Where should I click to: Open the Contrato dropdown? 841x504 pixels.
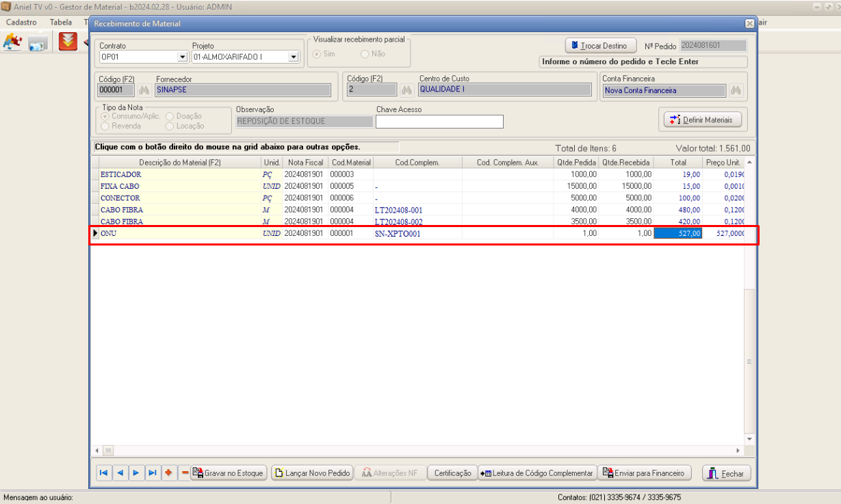(182, 57)
